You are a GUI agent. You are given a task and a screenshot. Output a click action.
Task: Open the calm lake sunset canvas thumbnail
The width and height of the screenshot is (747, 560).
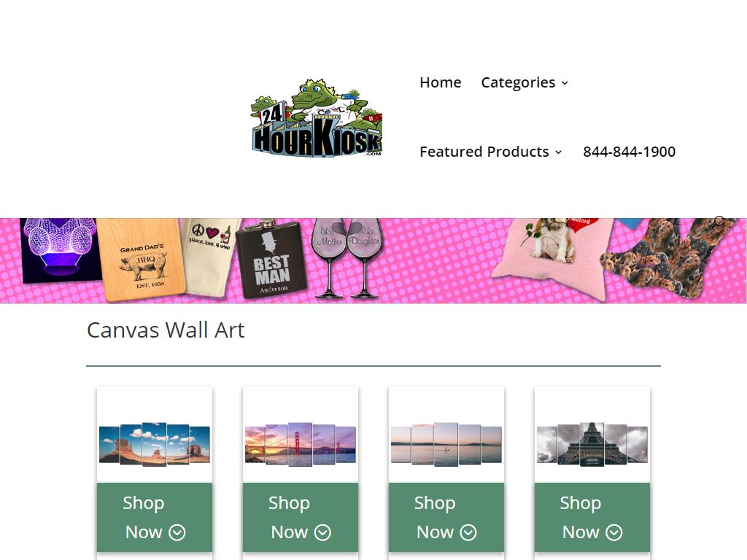tap(446, 444)
